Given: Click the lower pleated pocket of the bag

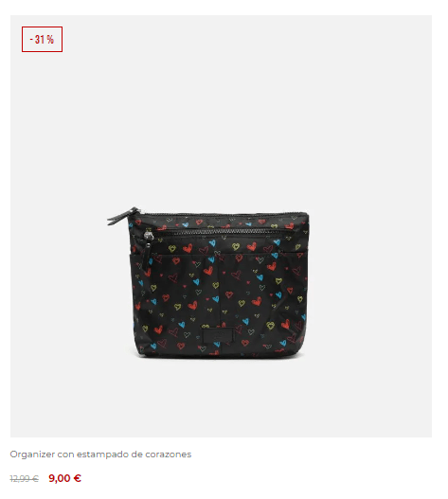Looking at the screenshot, I should click(x=219, y=304).
